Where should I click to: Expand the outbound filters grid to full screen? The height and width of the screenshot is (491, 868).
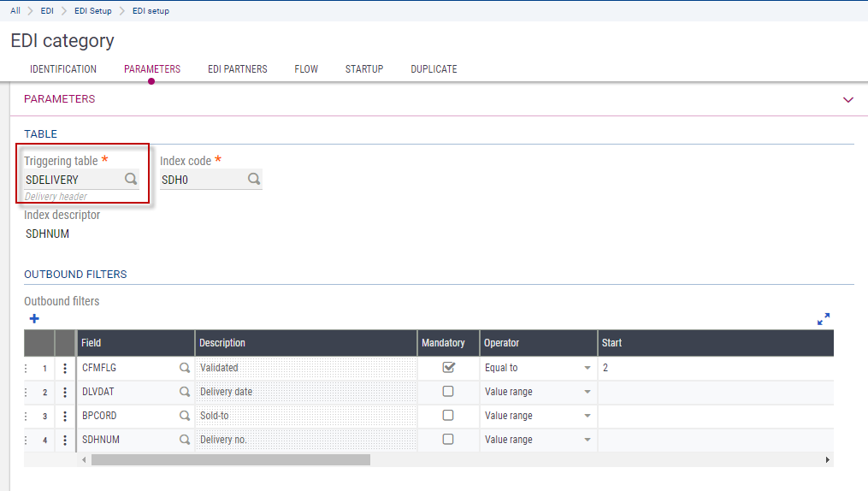point(824,319)
